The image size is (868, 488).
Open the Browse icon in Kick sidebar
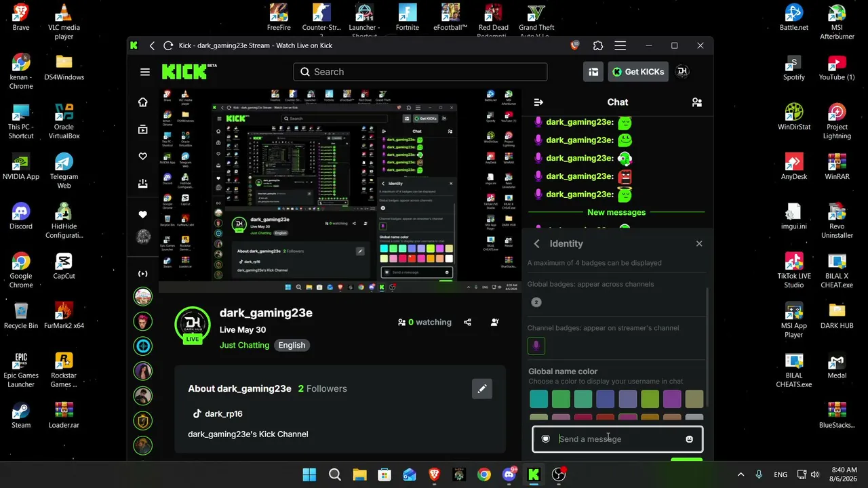coord(142,129)
